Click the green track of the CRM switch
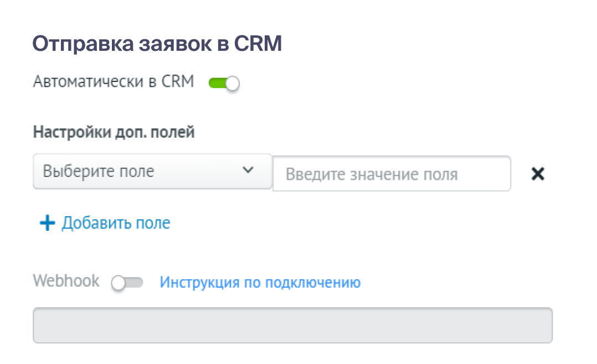Image resolution: width=597 pixels, height=364 pixels. [x=216, y=84]
